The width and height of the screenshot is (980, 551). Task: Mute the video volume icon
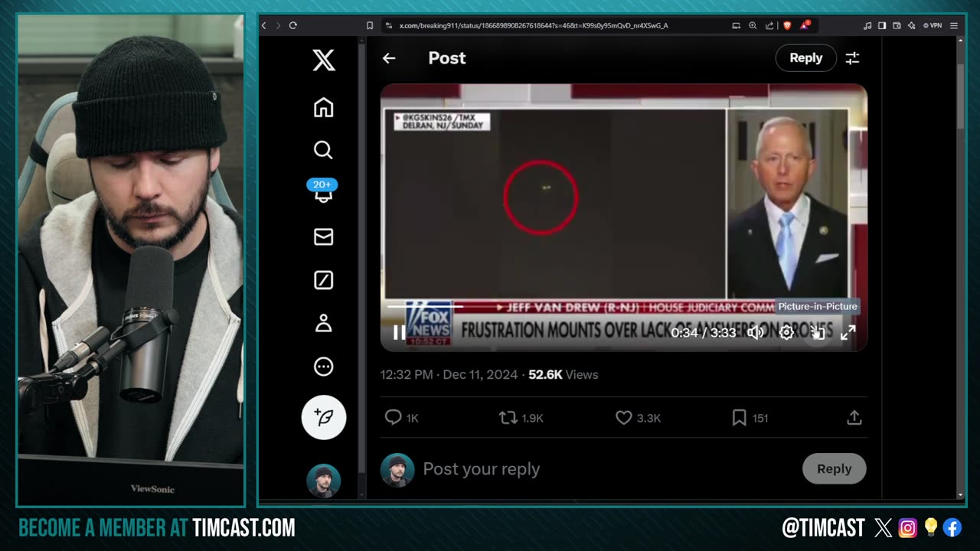click(756, 332)
